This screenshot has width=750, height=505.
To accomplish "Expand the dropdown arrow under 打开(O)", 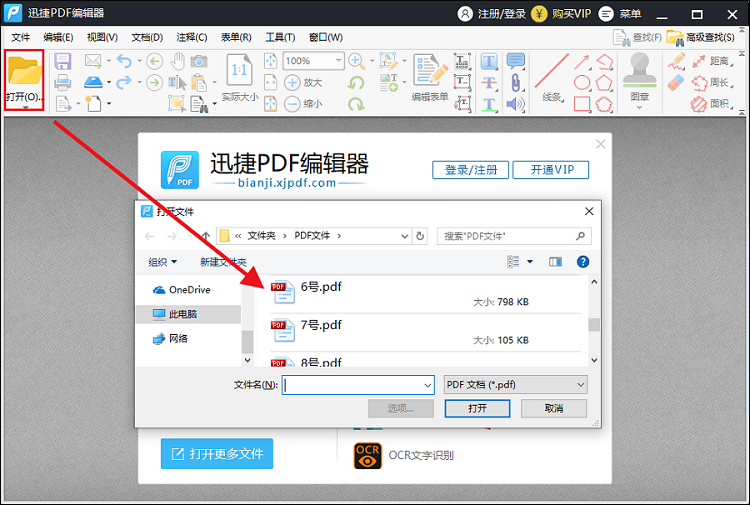I will [25, 108].
